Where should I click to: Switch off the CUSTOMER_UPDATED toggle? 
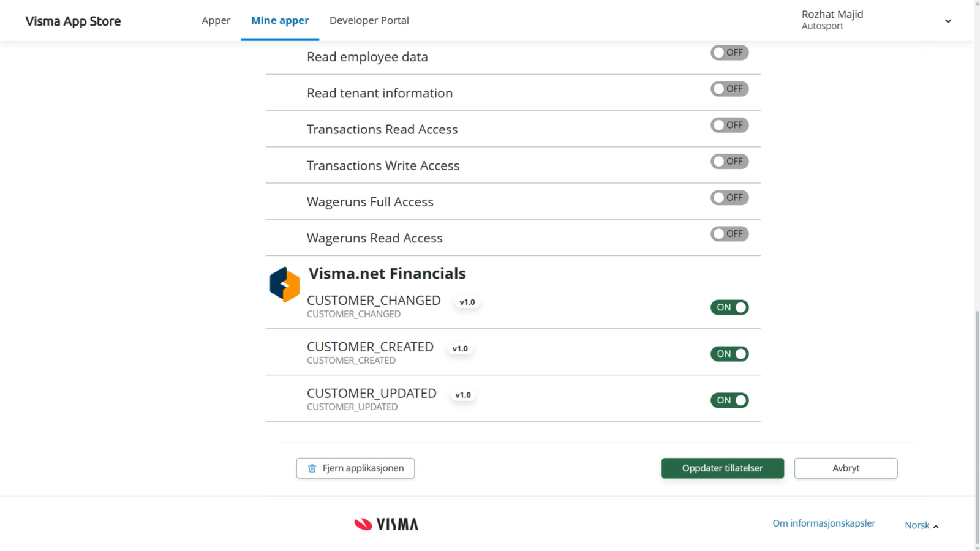[x=729, y=400]
